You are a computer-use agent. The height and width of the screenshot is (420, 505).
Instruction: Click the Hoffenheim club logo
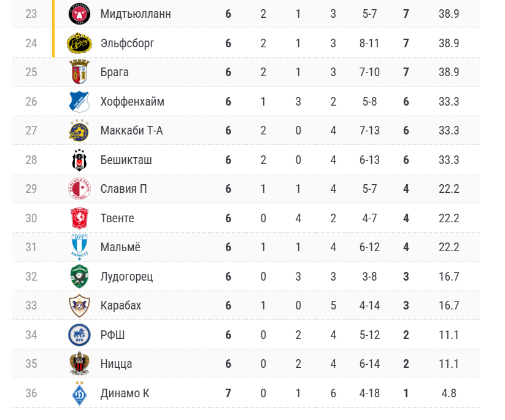(79, 101)
